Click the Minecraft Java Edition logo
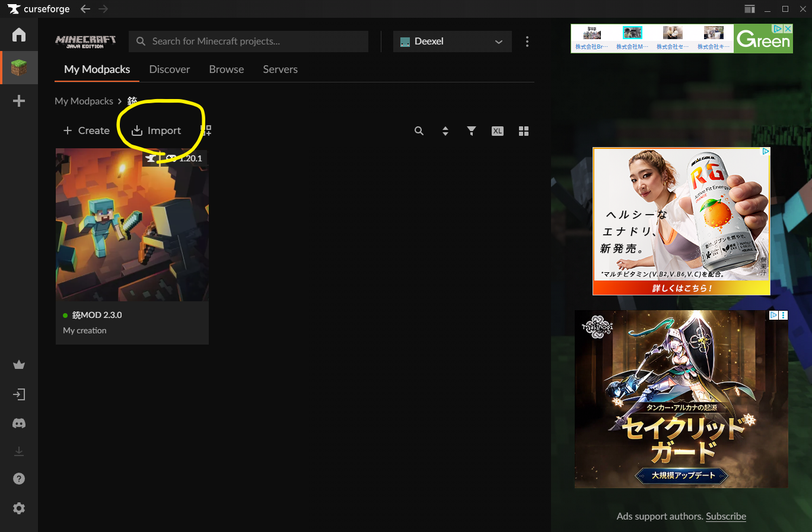This screenshot has width=812, height=532. point(85,42)
